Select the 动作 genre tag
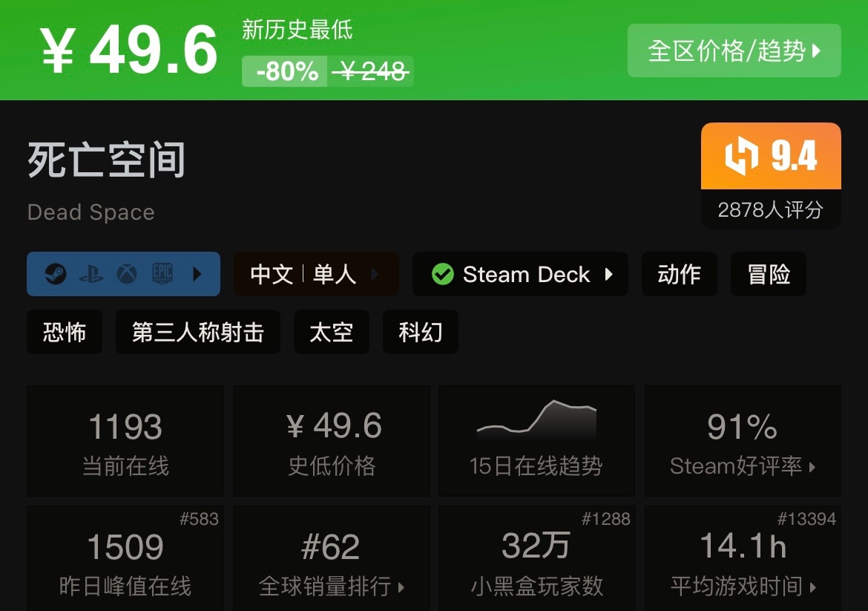 (x=680, y=274)
